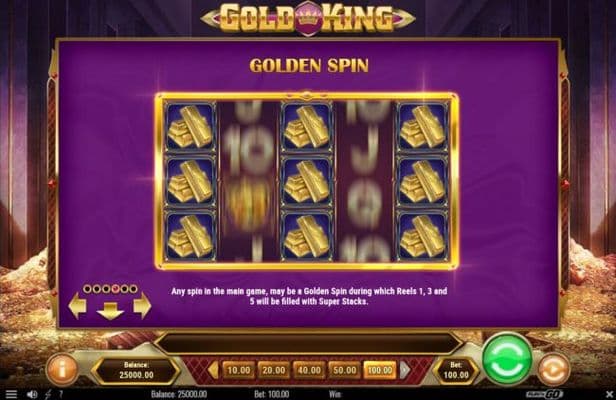Jump to last paytable page dot
Viewport: 616px width, 400px height.
tap(134, 289)
